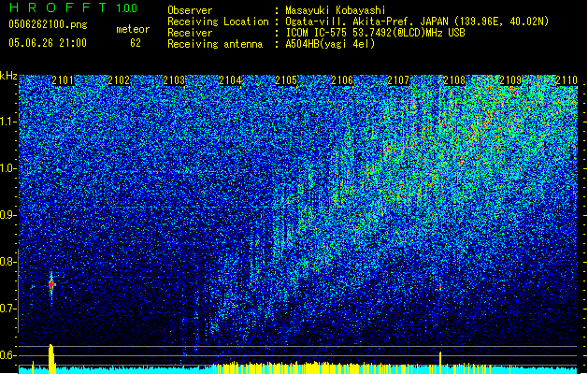
Task: Click the Ogata-vill. Akita-Pref. JAPAN location text
Action: point(417,22)
